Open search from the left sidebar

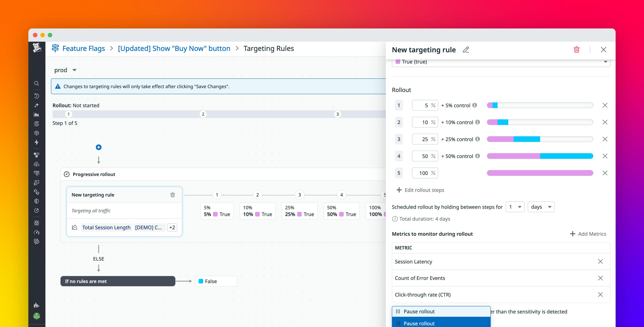coord(36,83)
